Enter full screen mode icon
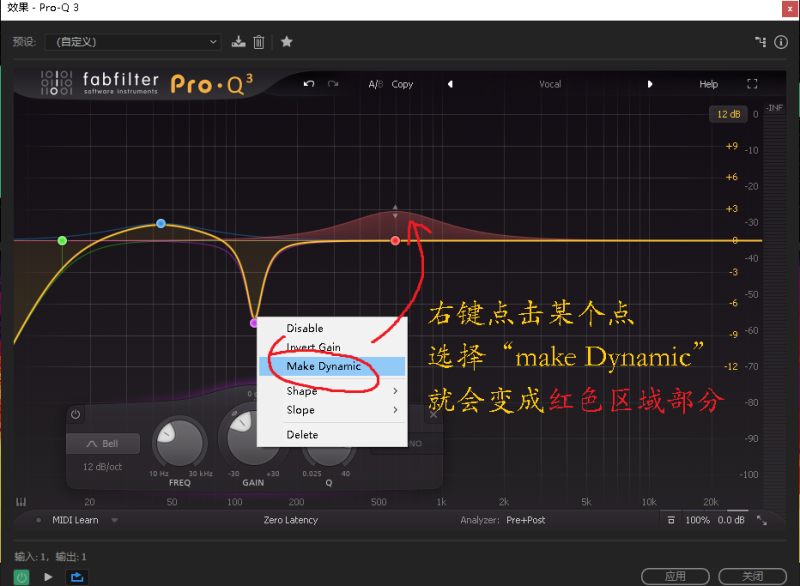Screen dimensions: 800x586 pos(752,84)
